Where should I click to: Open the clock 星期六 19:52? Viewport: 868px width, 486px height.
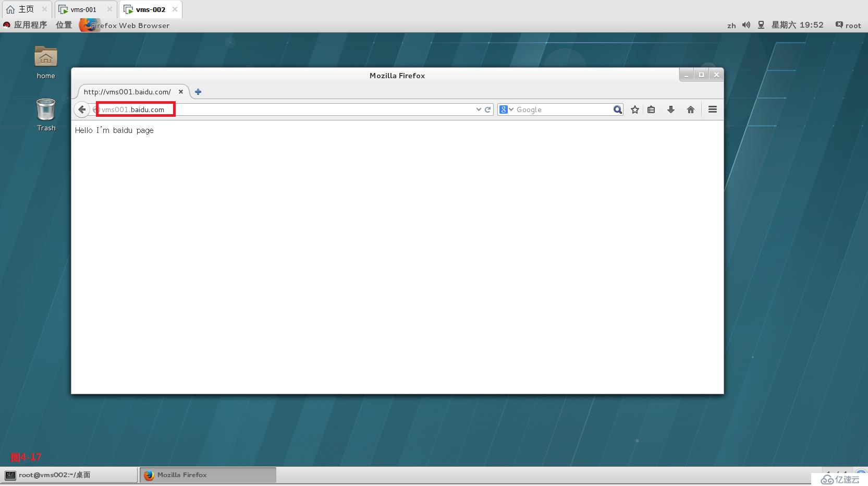[797, 25]
